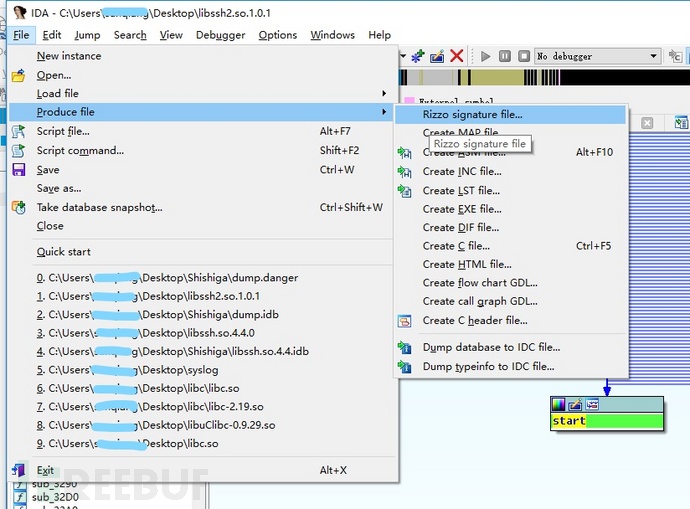Click Dump typeinfo to IDC file icon

pos(404,366)
